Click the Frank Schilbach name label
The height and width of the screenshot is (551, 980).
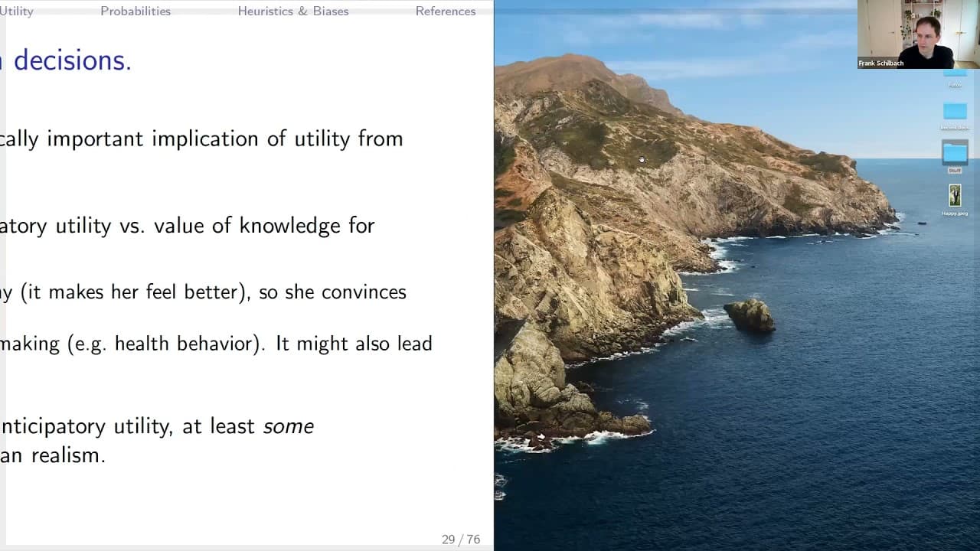pos(881,64)
